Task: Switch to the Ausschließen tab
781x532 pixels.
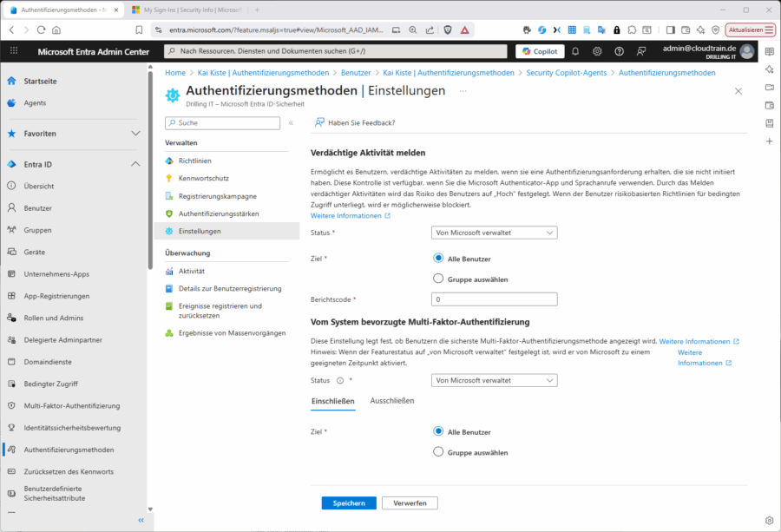Action: point(391,401)
